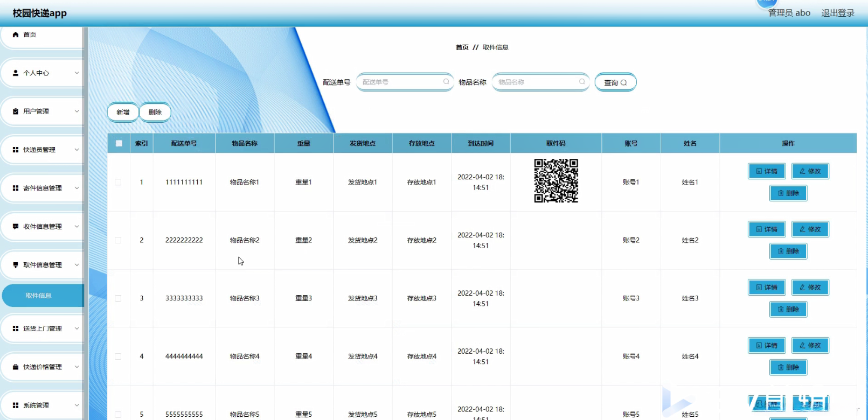Click the 删除 batch button above the table
The height and width of the screenshot is (420, 868).
tap(155, 112)
